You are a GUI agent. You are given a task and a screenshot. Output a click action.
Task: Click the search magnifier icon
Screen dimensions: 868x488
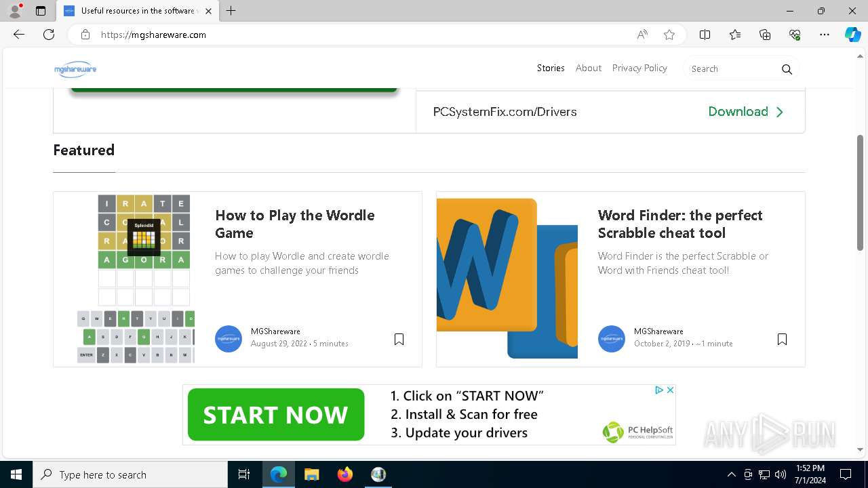(x=787, y=69)
